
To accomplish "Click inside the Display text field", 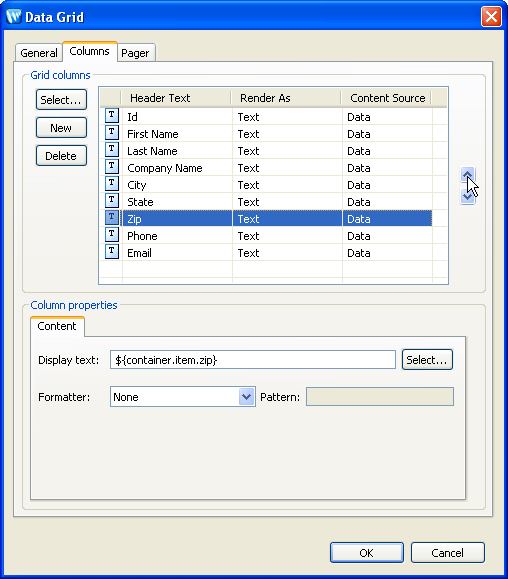I will point(253,360).
